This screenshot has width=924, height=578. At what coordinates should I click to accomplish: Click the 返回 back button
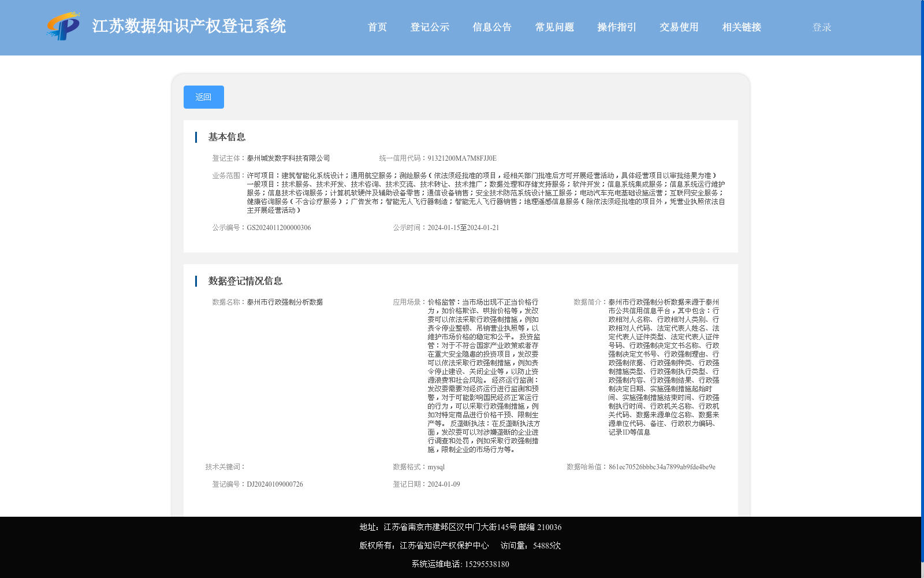pos(204,97)
